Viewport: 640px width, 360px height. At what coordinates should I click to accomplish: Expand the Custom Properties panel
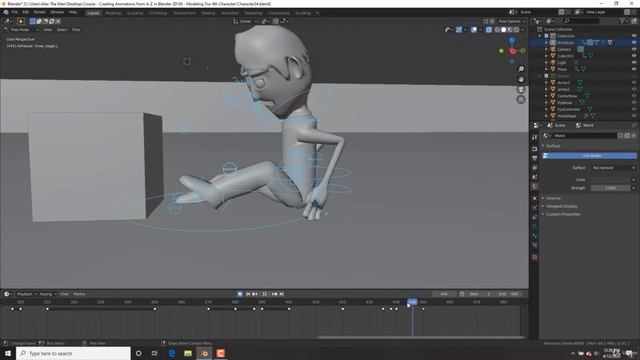click(x=563, y=214)
